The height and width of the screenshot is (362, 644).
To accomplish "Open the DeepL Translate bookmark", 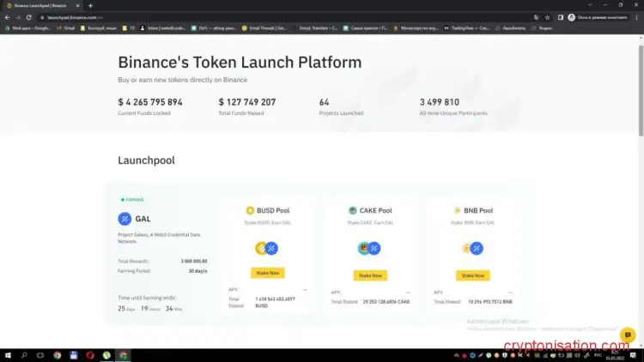I will (x=314, y=28).
